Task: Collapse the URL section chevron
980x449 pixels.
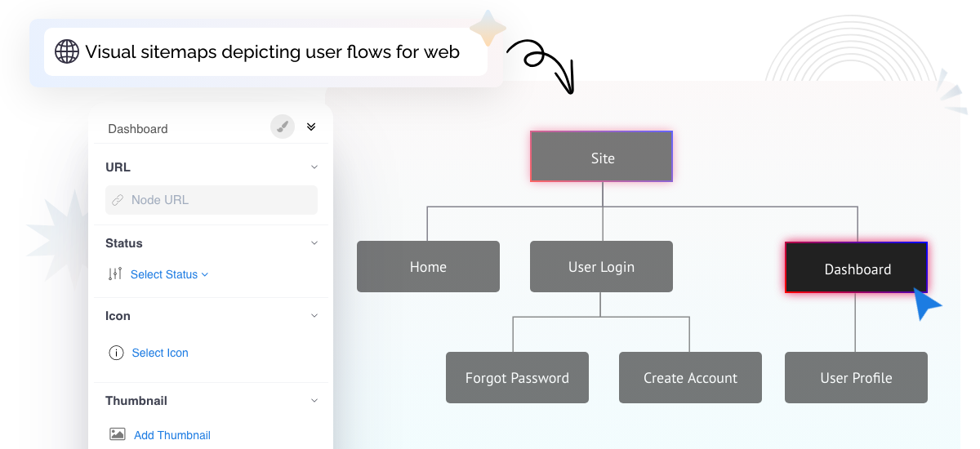Action: point(314,167)
